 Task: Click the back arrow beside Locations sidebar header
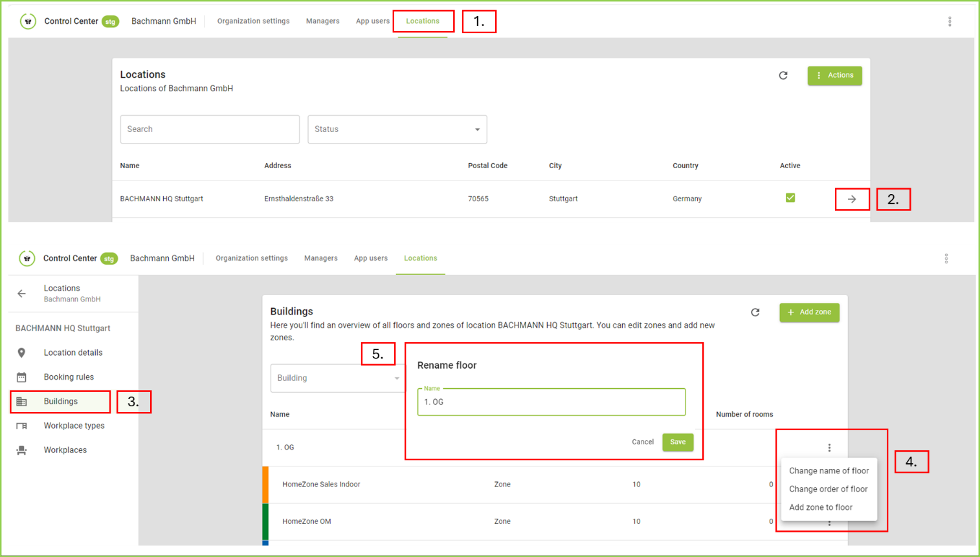[21, 294]
